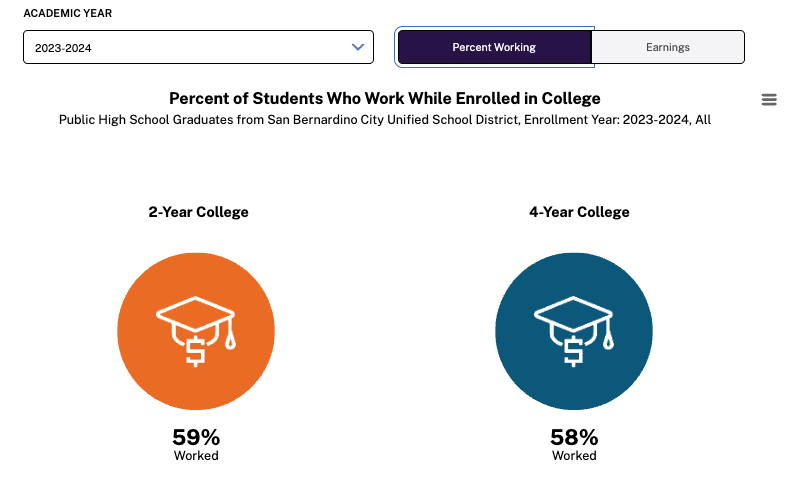Click the 4-Year College heading

tap(579, 212)
